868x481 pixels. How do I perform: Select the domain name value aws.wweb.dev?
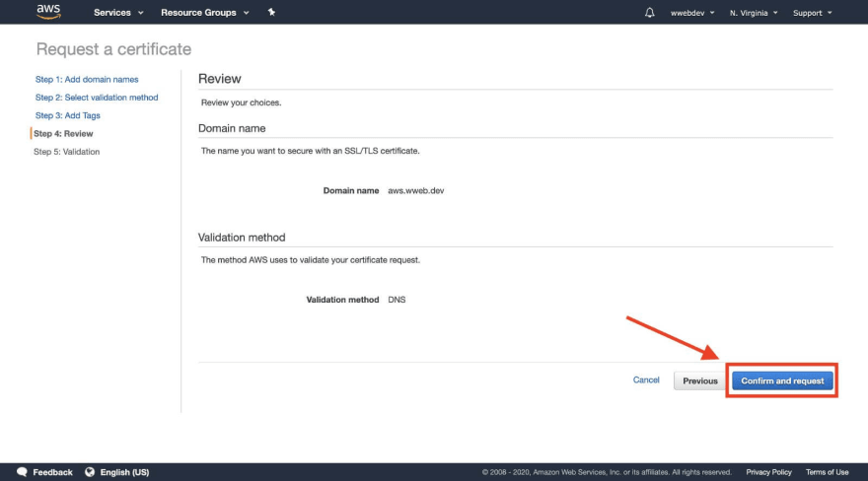tap(415, 191)
